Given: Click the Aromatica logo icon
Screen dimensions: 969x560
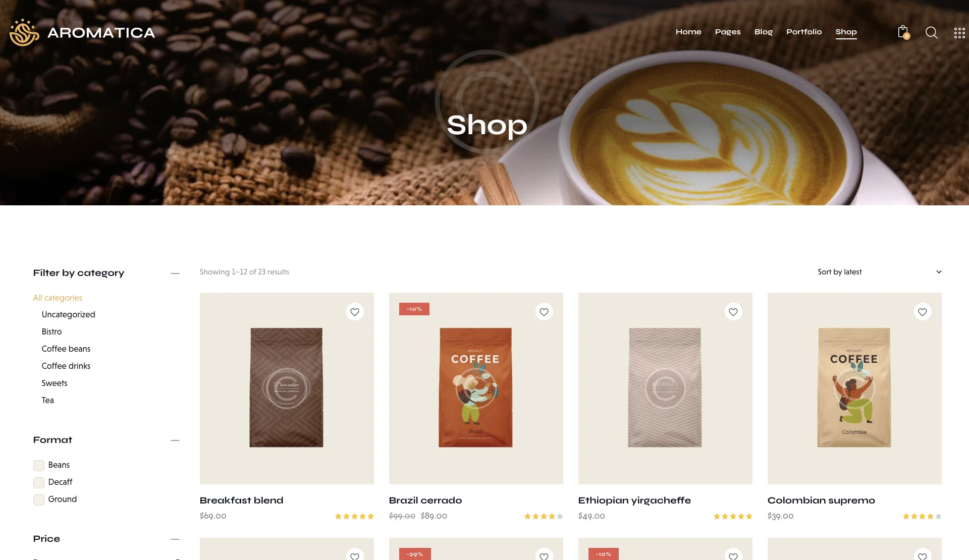Looking at the screenshot, I should point(24,32).
